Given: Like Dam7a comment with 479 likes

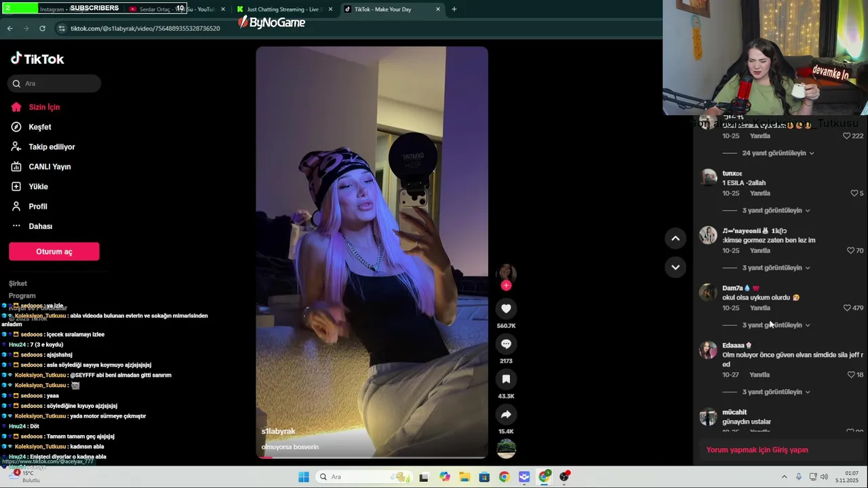Looking at the screenshot, I should point(847,308).
